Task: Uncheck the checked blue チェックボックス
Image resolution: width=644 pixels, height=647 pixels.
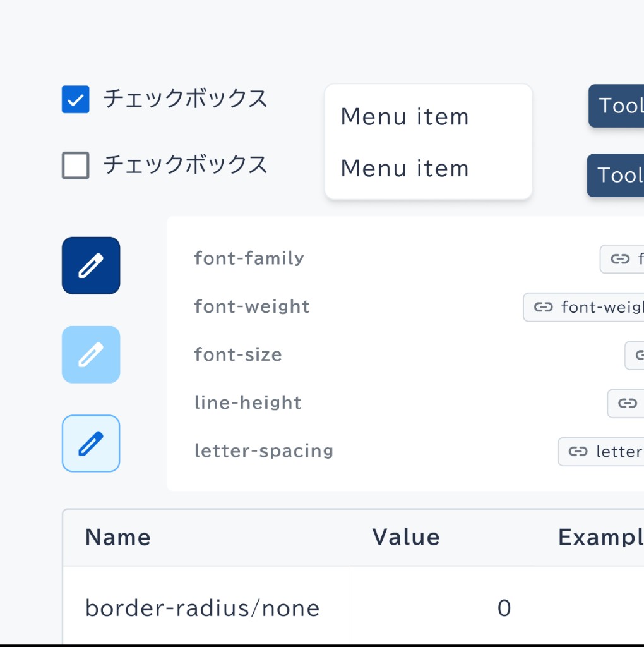Action: pyautogui.click(x=76, y=99)
